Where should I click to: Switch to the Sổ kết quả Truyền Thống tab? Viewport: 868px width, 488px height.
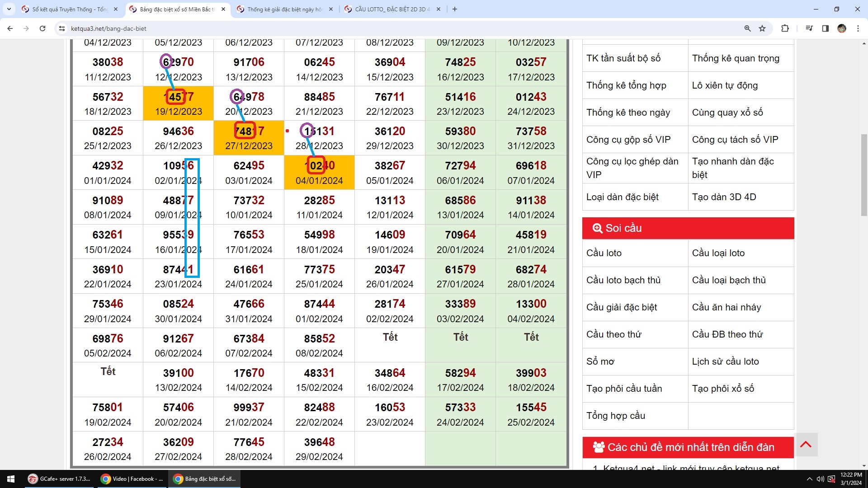[x=69, y=9]
